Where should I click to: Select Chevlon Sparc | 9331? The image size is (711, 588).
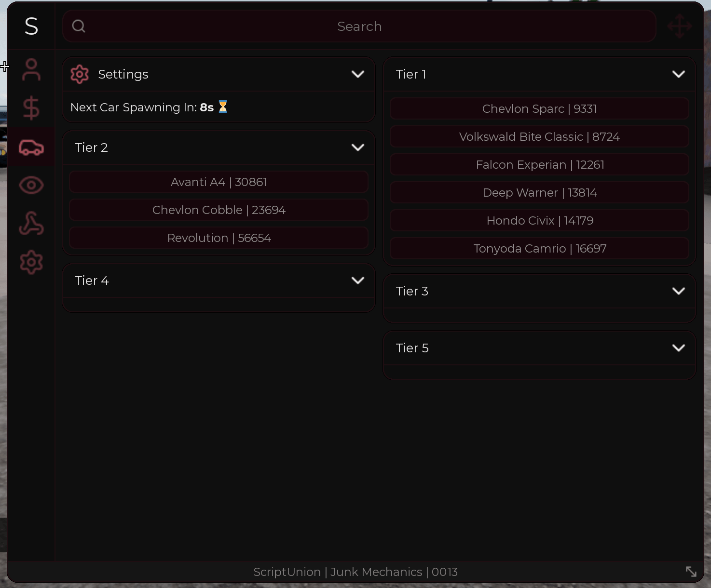(x=539, y=109)
